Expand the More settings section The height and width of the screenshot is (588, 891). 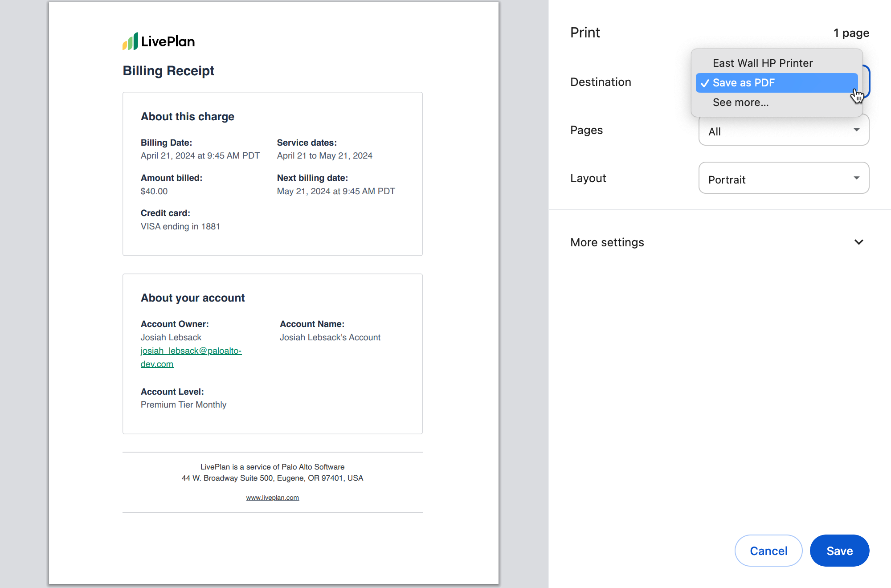607,242
